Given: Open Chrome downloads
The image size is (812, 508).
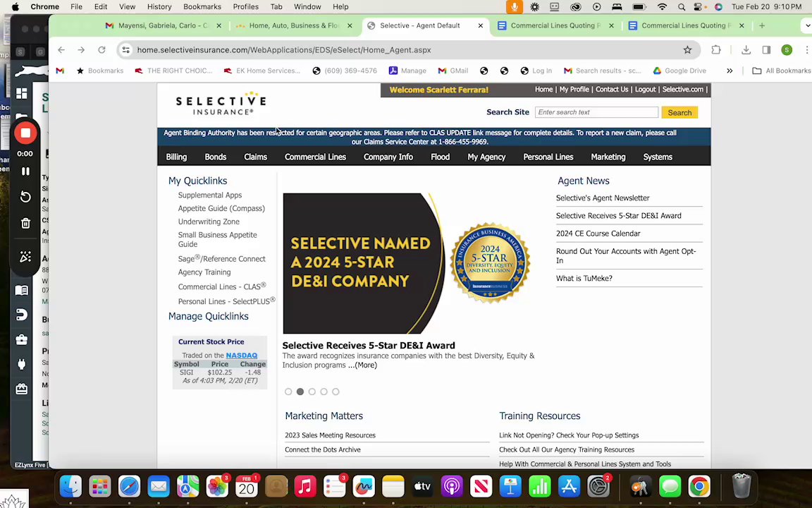Looking at the screenshot, I should click(746, 50).
